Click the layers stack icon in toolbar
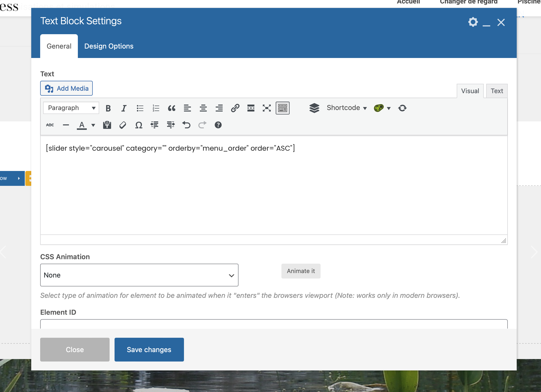This screenshot has height=392, width=541. point(314,108)
